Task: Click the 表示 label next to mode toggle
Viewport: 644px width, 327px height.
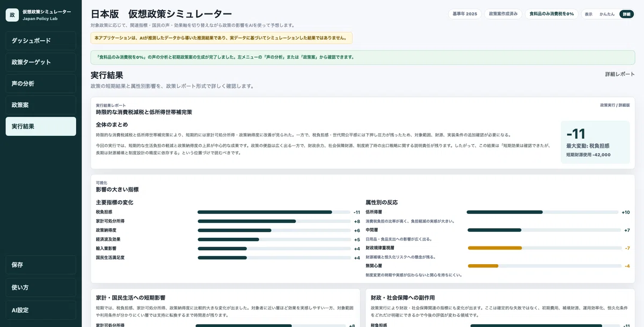Action: point(589,14)
